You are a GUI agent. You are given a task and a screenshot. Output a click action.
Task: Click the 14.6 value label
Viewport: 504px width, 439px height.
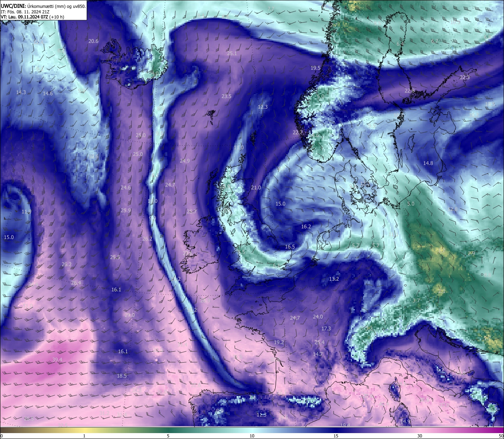pos(48,93)
